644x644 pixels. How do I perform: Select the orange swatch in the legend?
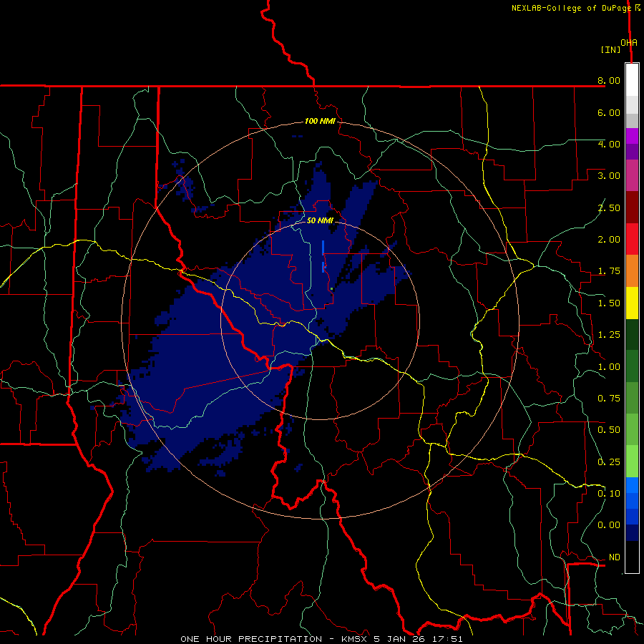pyautogui.click(x=632, y=271)
